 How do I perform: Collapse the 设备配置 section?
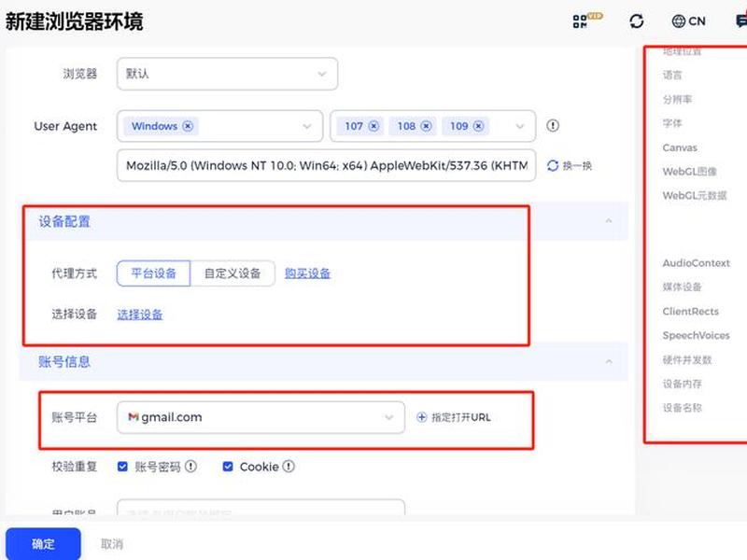(x=609, y=221)
